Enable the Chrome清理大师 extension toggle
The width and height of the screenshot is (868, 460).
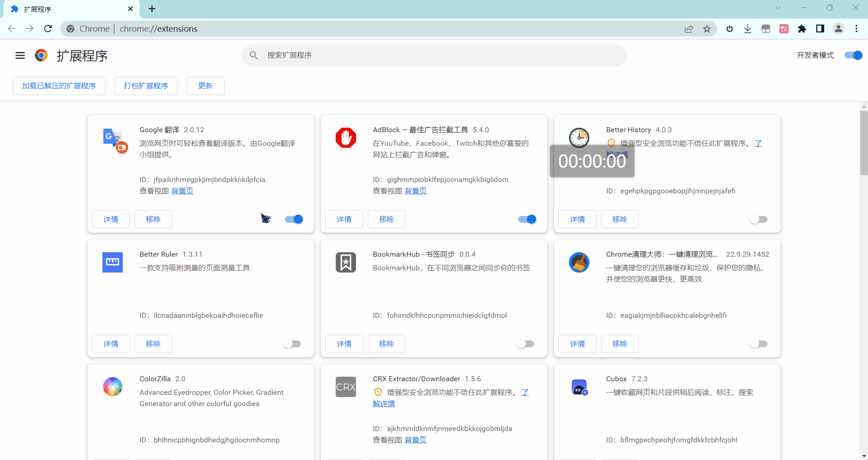click(x=758, y=344)
